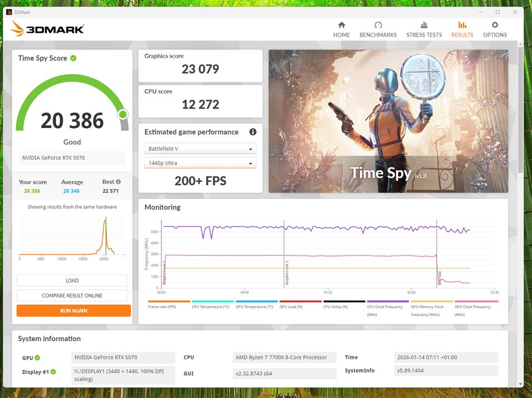Click the NVIDIA GeForce RTX 5070 label under gauge

point(72,158)
